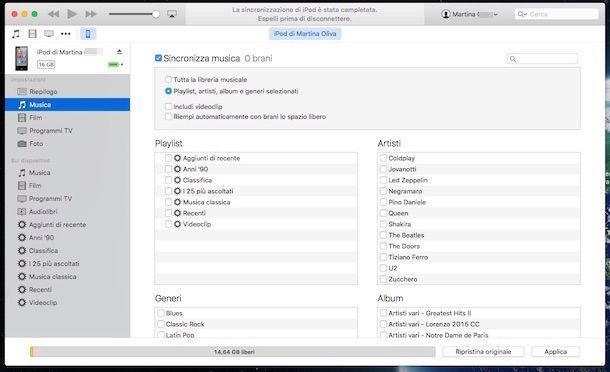Enable Riempi automaticamente con brani checkbox
Screen dimensions: 610x372
tap(168, 116)
